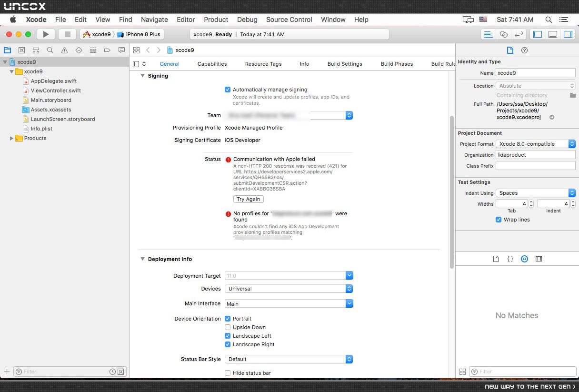Open the Issue navigator warning icon

(64, 50)
